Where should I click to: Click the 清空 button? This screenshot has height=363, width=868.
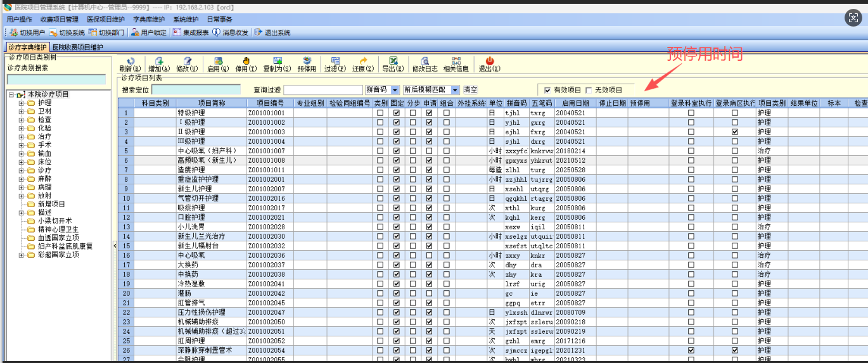[x=470, y=90]
